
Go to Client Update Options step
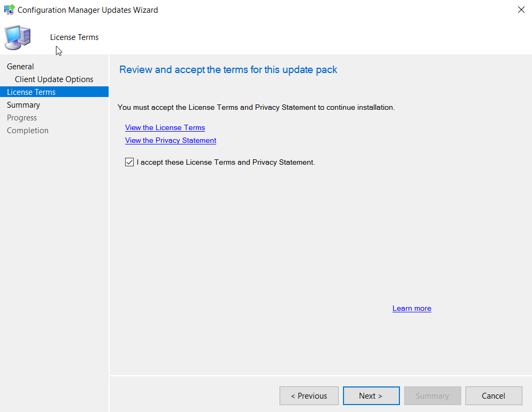pyautogui.click(x=54, y=79)
